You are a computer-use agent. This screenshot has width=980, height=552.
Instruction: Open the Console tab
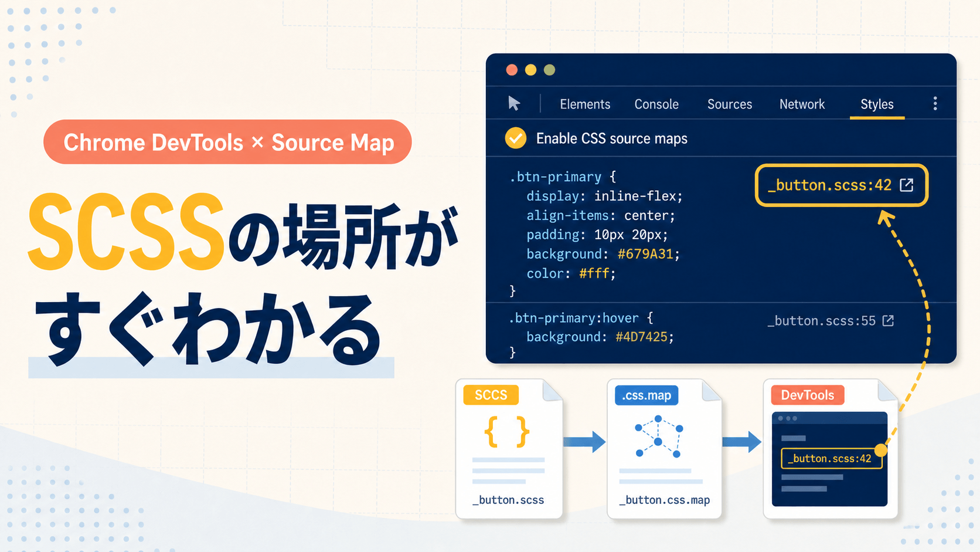point(656,104)
